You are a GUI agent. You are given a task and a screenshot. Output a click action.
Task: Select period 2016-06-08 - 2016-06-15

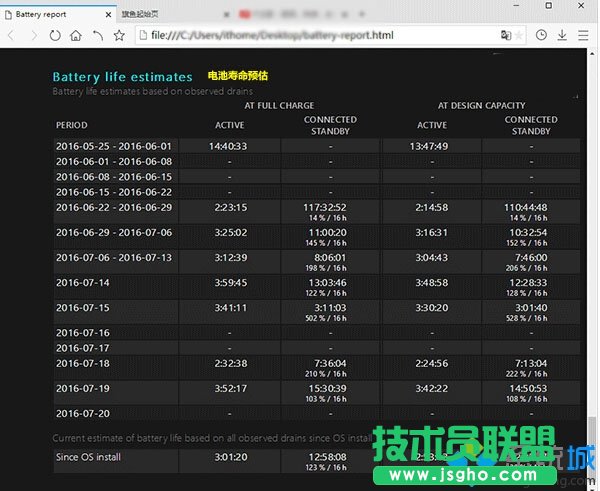(x=114, y=177)
